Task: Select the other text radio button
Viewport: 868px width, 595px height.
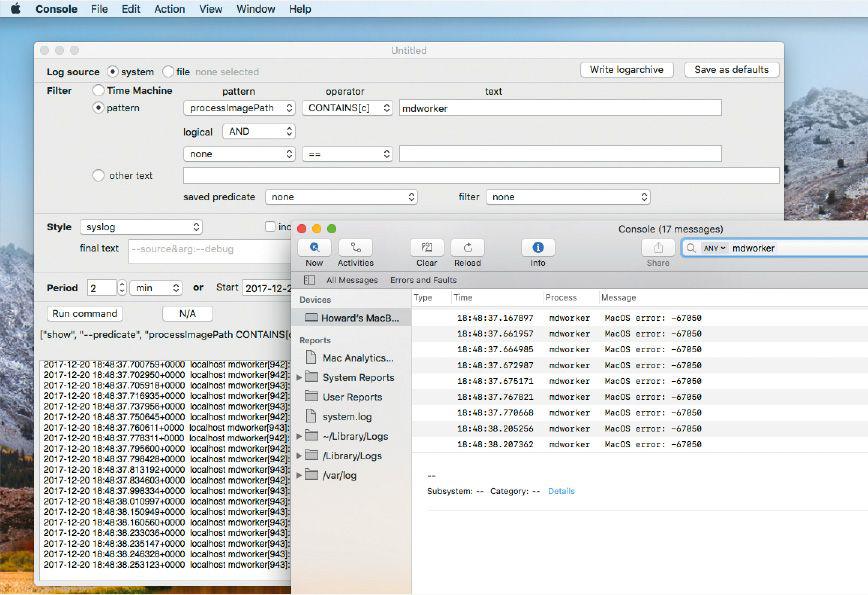Action: 98,175
